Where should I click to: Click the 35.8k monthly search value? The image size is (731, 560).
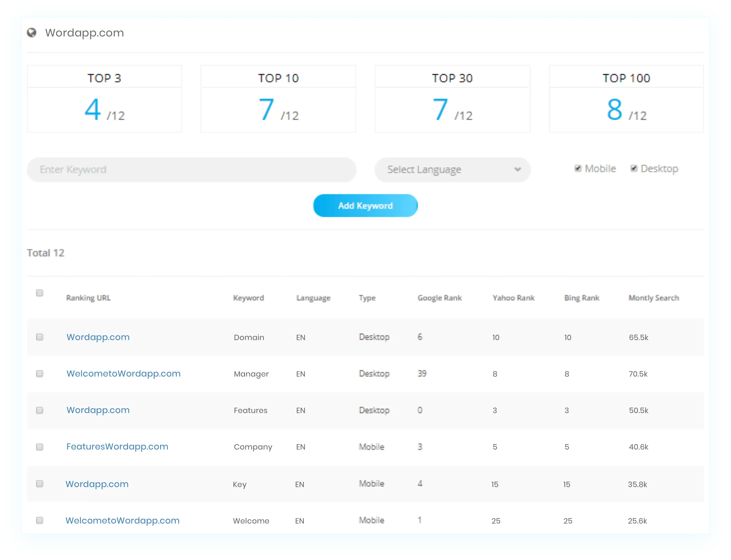637,484
